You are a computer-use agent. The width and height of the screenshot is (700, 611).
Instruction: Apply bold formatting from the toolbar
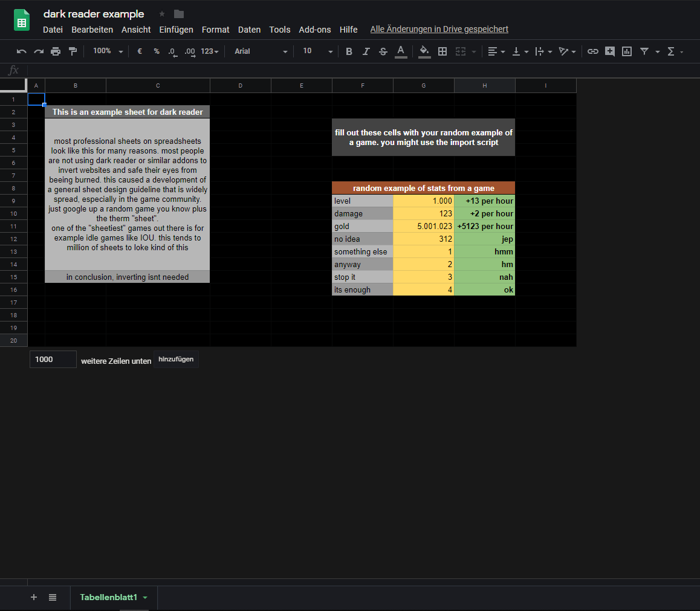point(349,51)
